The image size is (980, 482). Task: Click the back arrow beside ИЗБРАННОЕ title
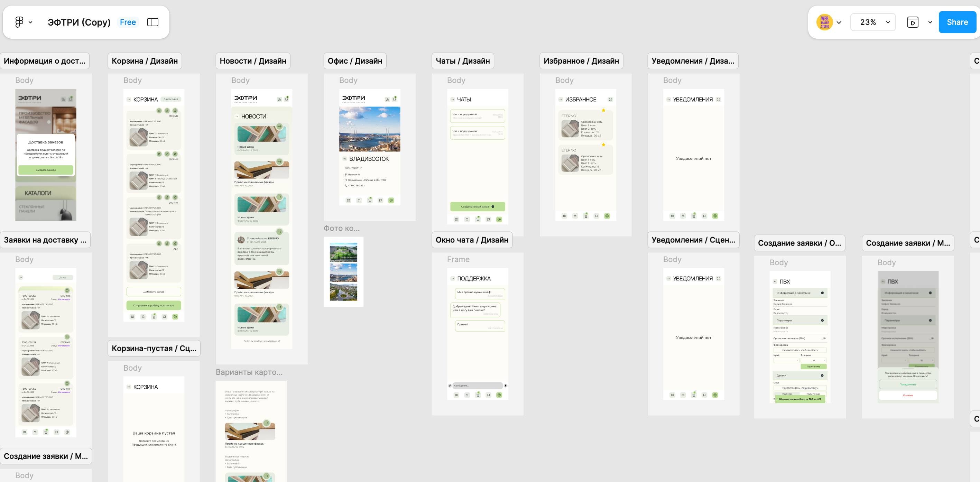coord(561,100)
